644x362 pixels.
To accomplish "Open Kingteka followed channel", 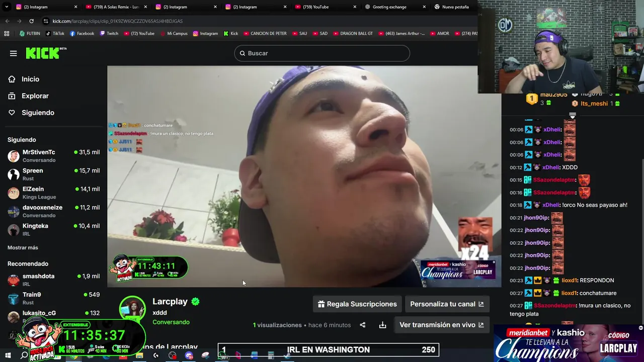I will (53, 230).
